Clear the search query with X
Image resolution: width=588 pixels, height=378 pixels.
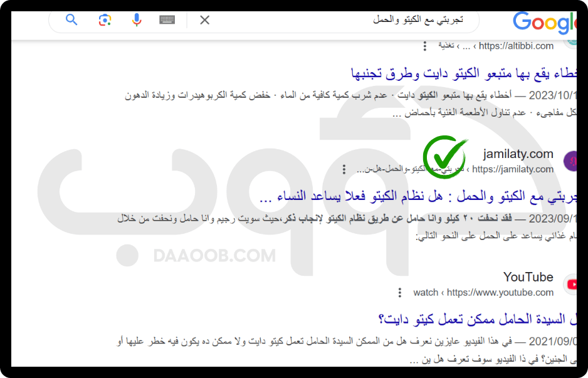[x=204, y=20]
